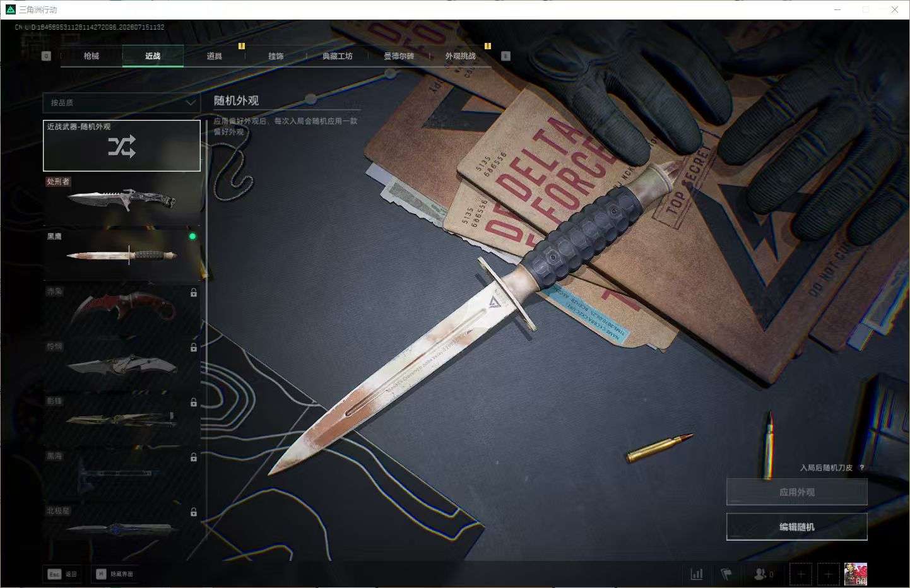
Task: Close the 三角洲行动 window
Action: pos(894,9)
